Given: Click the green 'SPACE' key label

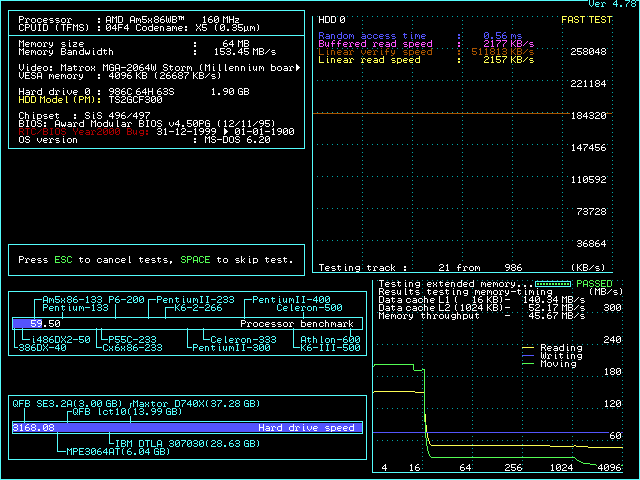Looking at the screenshot, I should [x=195, y=260].
